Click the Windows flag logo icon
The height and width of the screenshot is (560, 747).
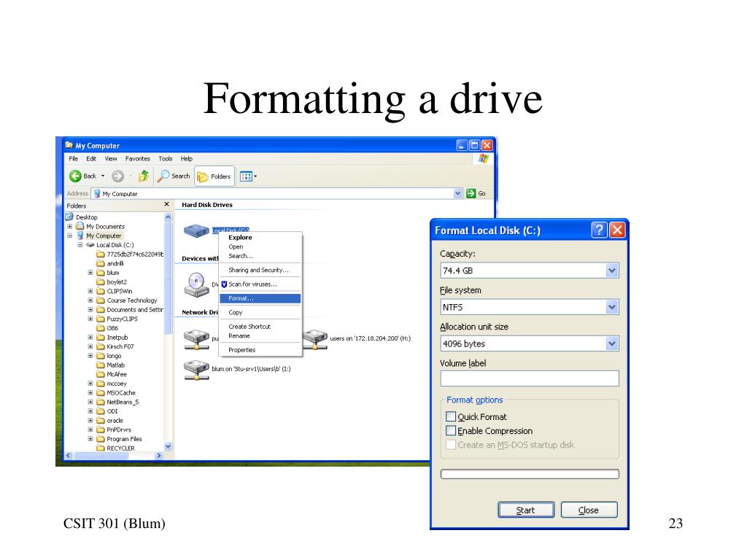coord(483,158)
